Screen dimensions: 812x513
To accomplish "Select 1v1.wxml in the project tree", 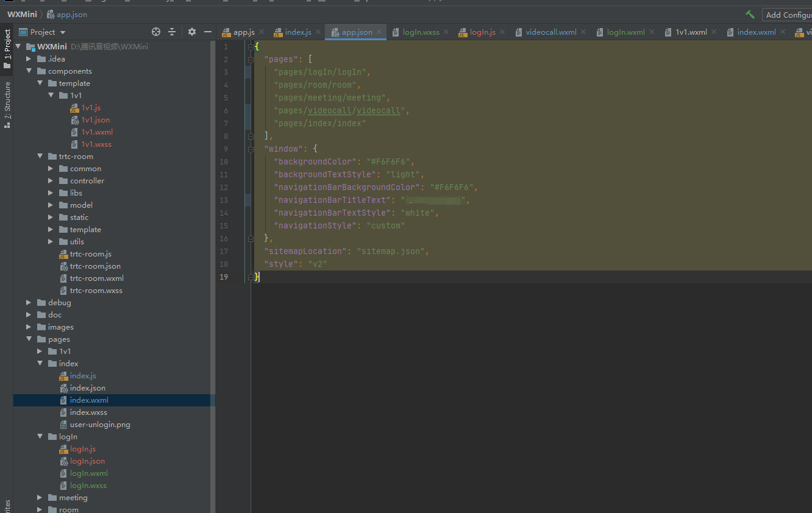I will (97, 132).
